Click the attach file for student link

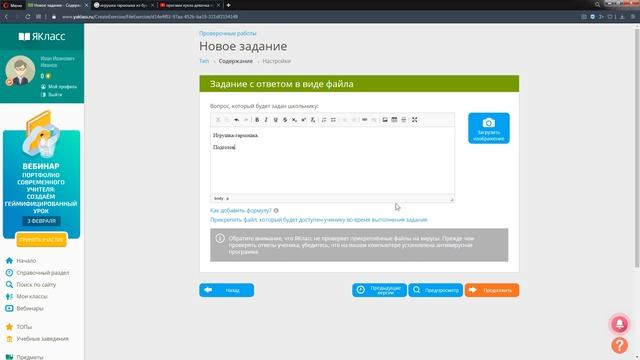[318, 220]
